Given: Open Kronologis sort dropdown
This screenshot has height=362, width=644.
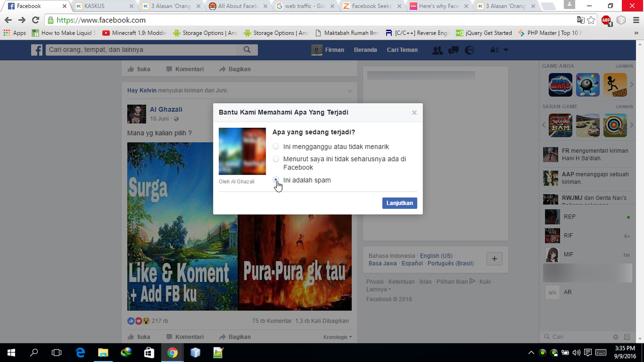Looking at the screenshot, I should pyautogui.click(x=338, y=337).
